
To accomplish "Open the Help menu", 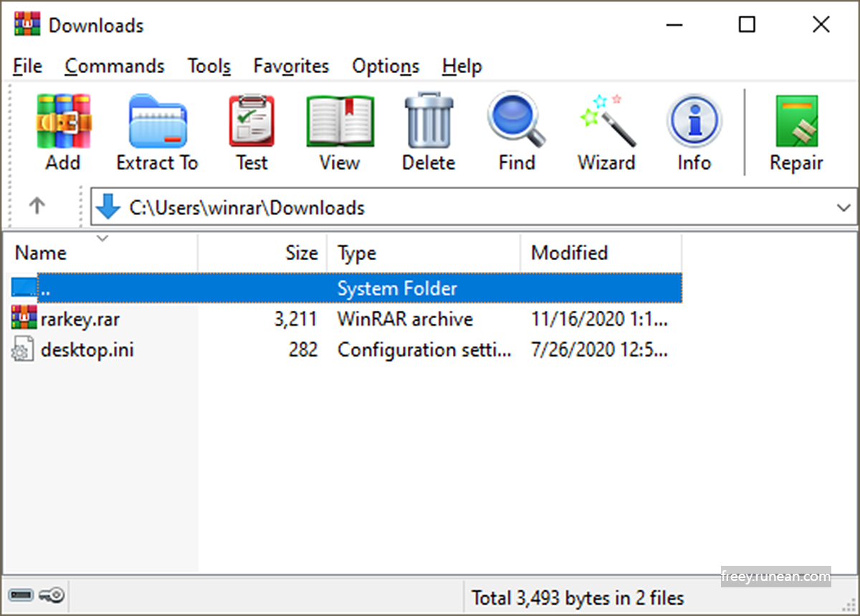I will 462,66.
